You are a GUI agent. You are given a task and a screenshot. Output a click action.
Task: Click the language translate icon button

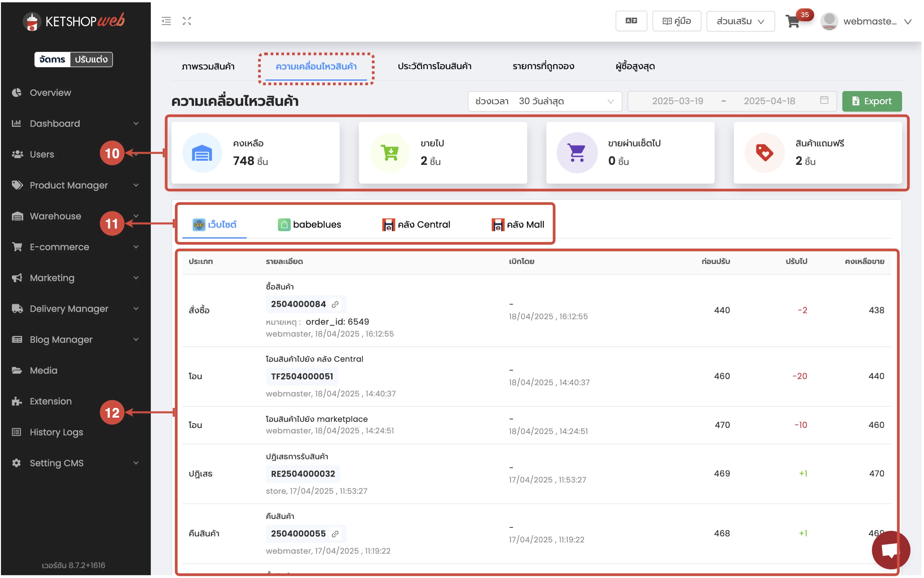(x=631, y=21)
